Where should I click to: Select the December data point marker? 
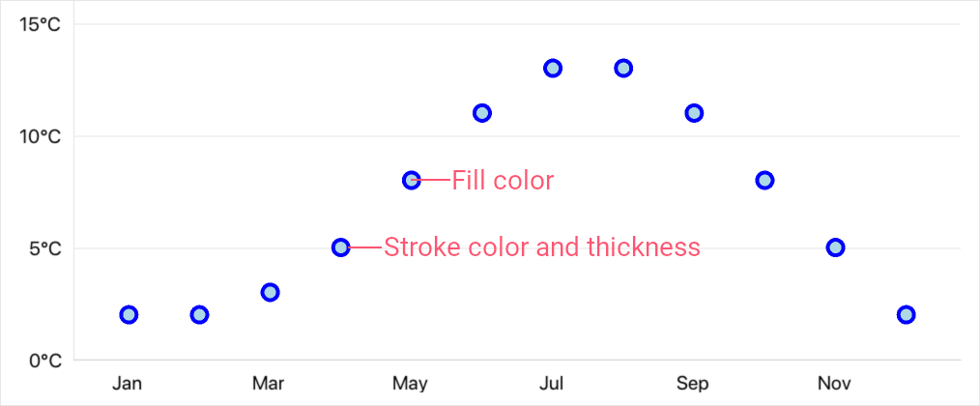906,315
